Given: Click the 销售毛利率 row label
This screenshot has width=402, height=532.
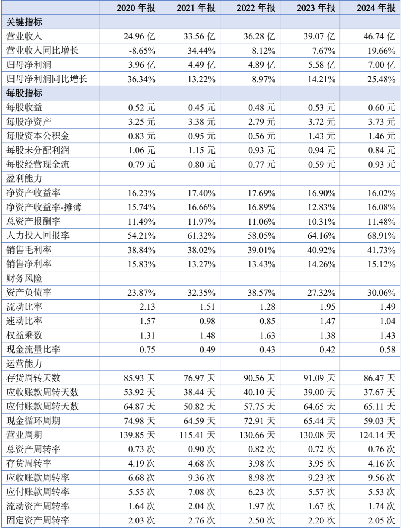Looking at the screenshot, I should pos(29,250).
